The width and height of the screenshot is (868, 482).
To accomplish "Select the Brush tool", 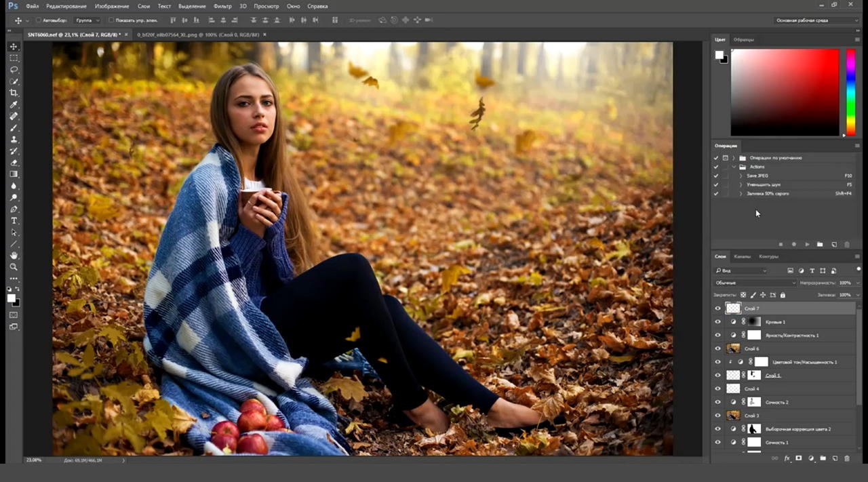I will tap(14, 127).
